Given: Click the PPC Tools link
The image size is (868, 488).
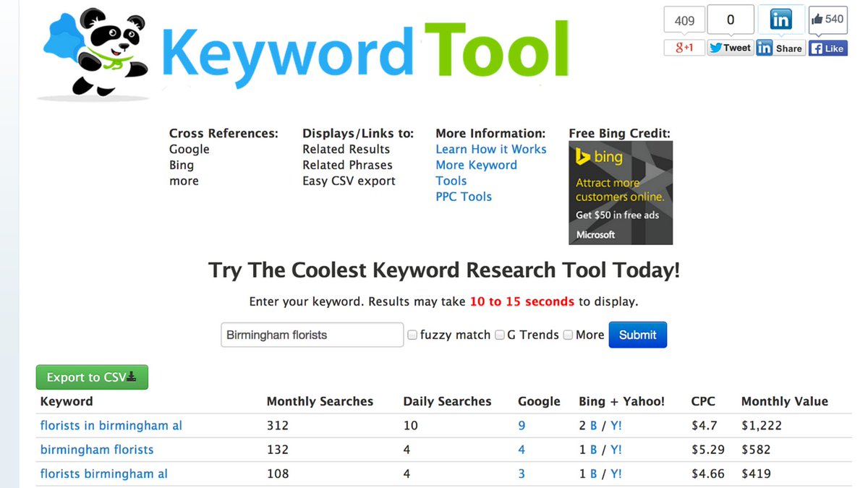Looking at the screenshot, I should coord(463,196).
